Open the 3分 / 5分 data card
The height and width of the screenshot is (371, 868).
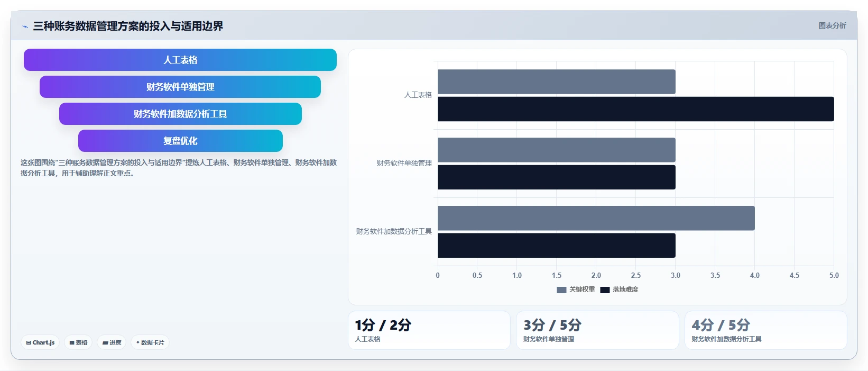[597, 330]
